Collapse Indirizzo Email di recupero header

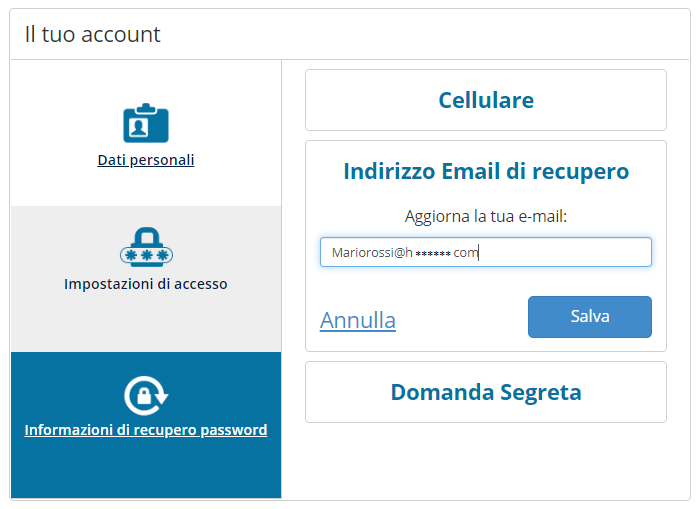coord(486,171)
